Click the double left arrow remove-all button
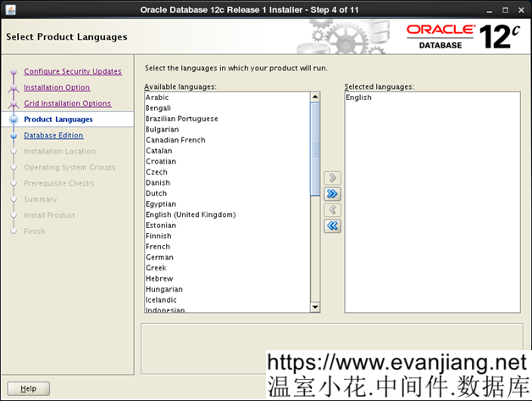This screenshot has height=401, width=532. point(332,226)
